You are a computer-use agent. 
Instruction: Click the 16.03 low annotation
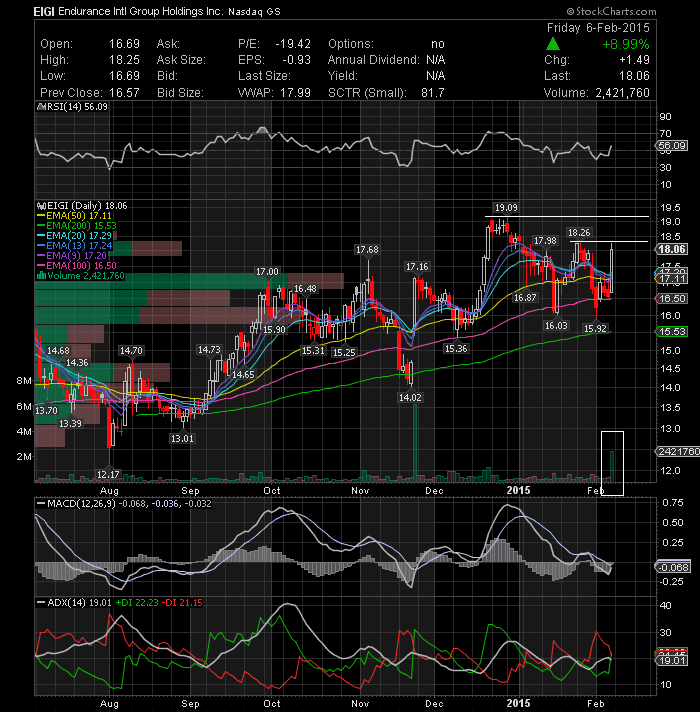tap(556, 326)
